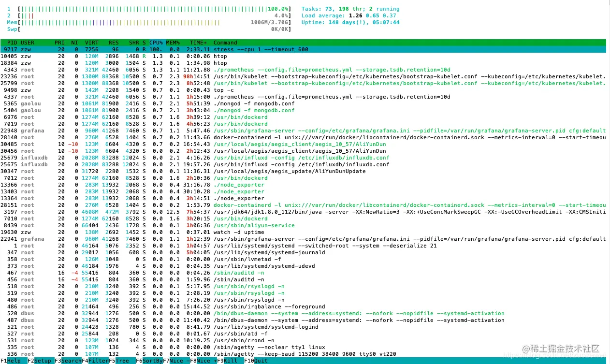Click the Swp swap meter bar
This screenshot has width=610, height=364.
[x=156, y=29]
